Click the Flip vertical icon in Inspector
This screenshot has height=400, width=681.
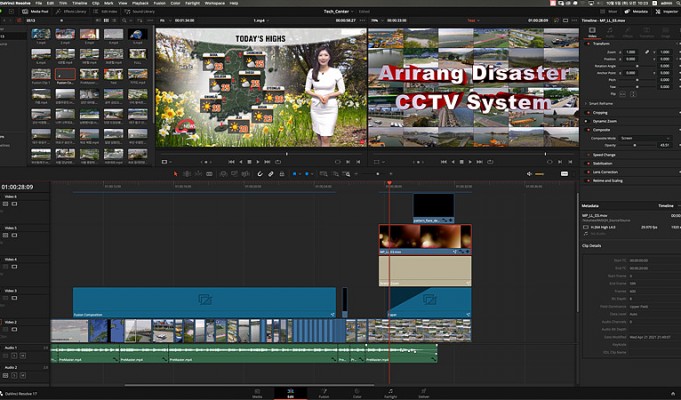click(633, 94)
